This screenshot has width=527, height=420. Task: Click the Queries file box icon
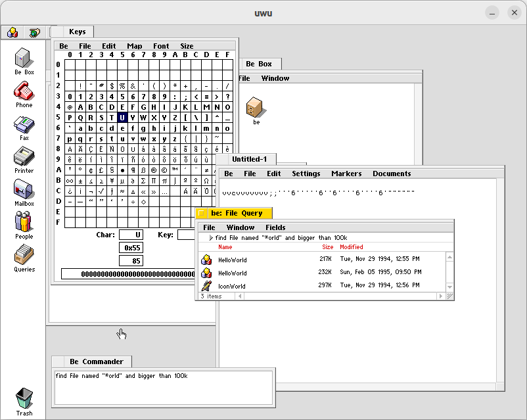coord(24,256)
